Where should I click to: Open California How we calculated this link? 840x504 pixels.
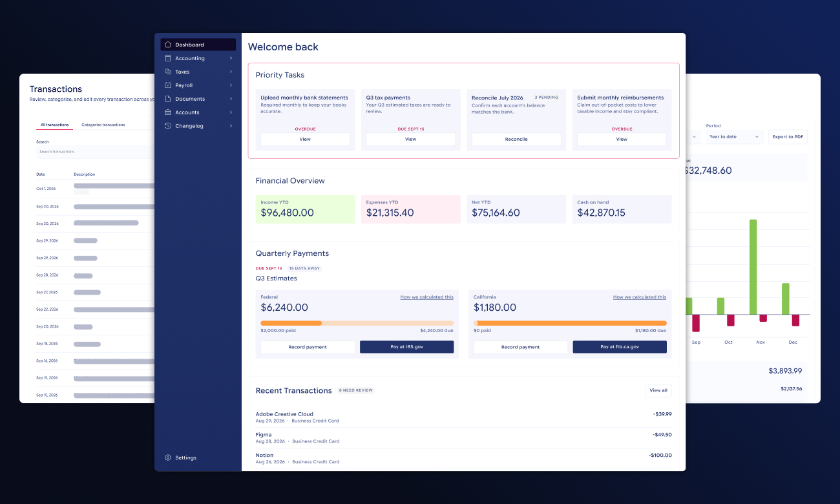(640, 297)
